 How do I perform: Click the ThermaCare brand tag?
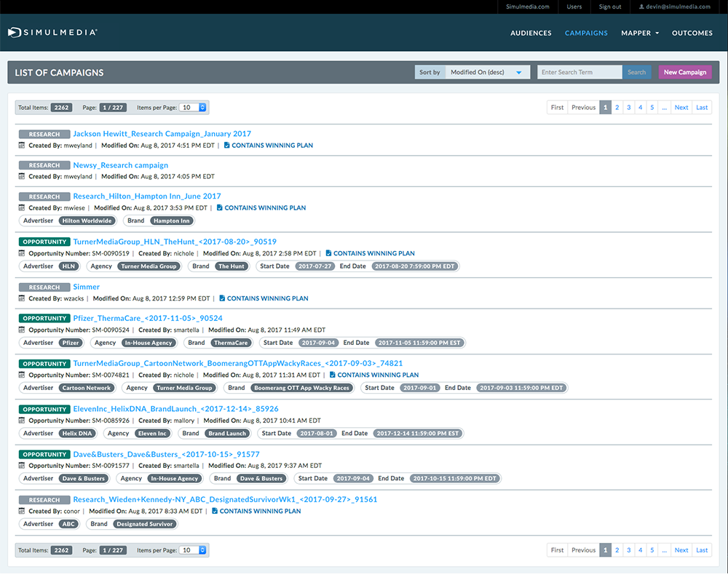pos(231,343)
